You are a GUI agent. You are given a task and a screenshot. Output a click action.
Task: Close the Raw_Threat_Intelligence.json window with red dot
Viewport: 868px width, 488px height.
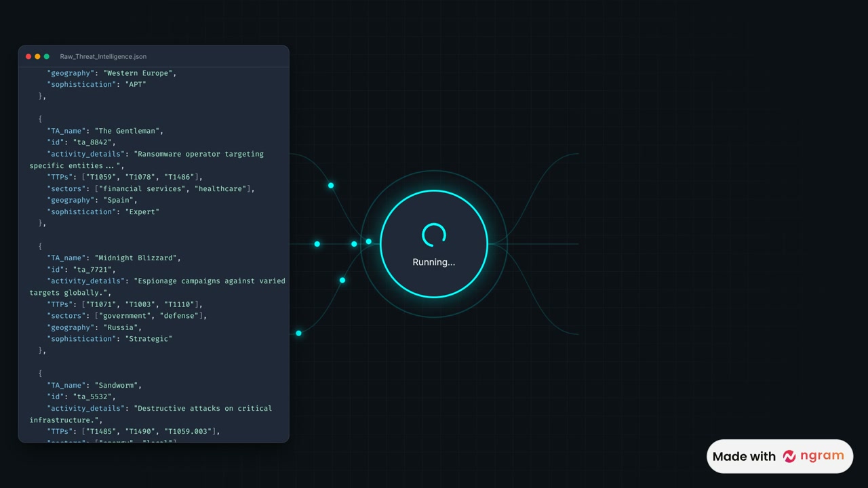coord(28,56)
